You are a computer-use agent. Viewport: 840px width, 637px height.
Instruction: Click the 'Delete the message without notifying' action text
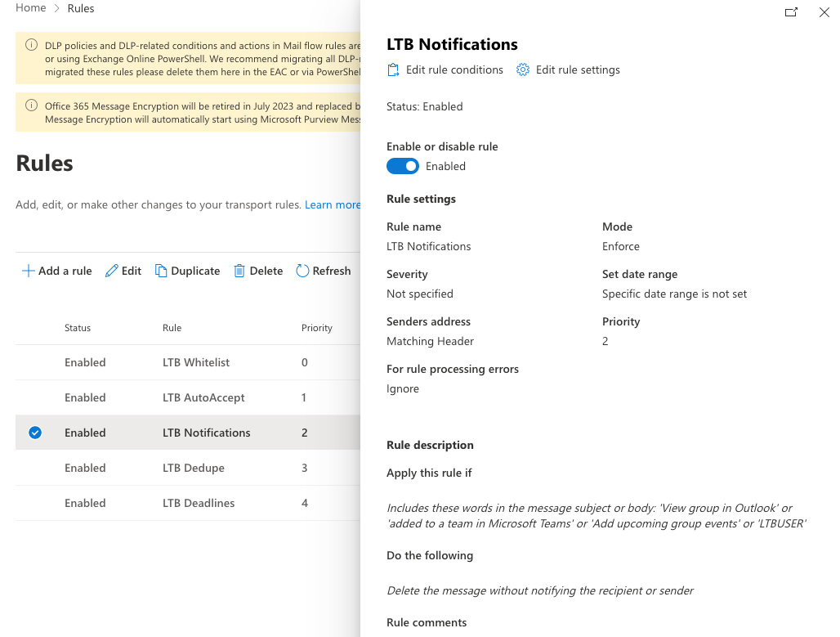pos(540,590)
